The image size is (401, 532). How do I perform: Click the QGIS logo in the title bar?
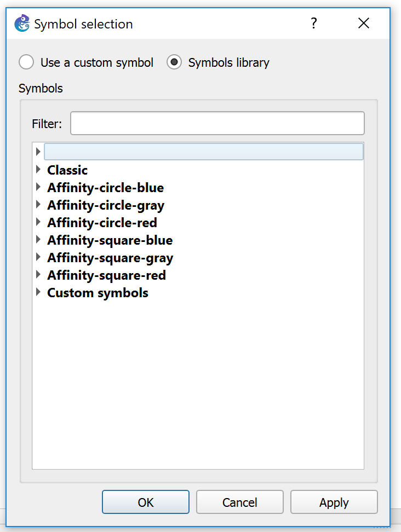pos(21,24)
